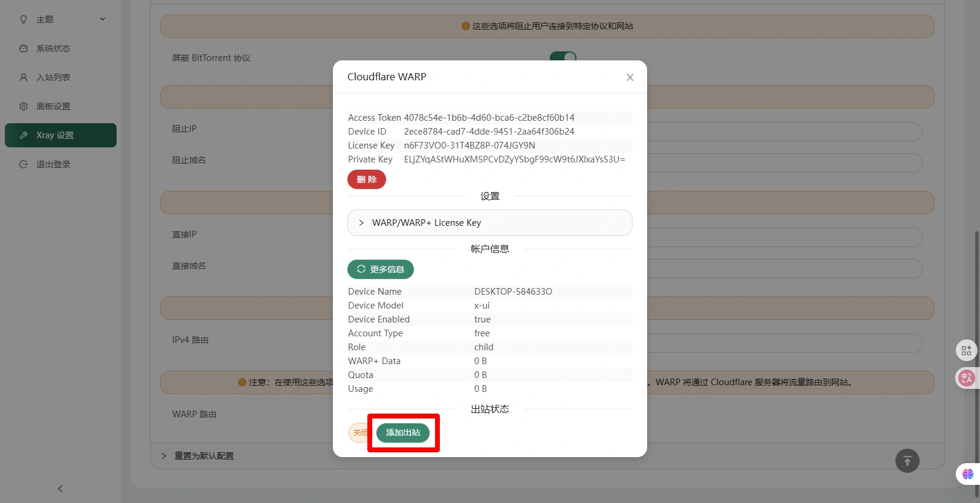Click the back-to-top arrow button

tap(907, 461)
